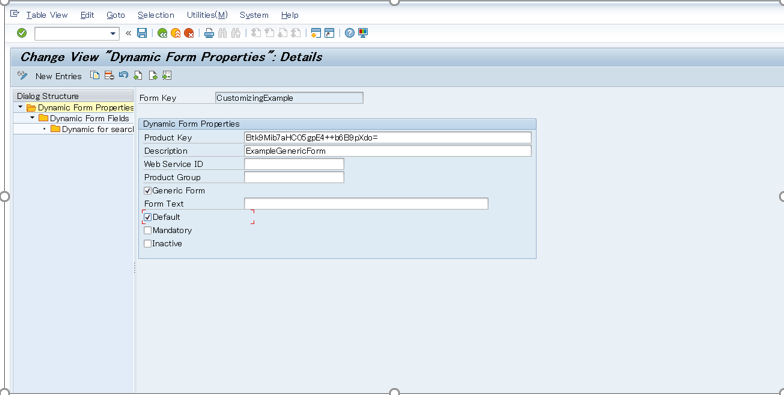Click the Form Text input field

tap(366, 204)
